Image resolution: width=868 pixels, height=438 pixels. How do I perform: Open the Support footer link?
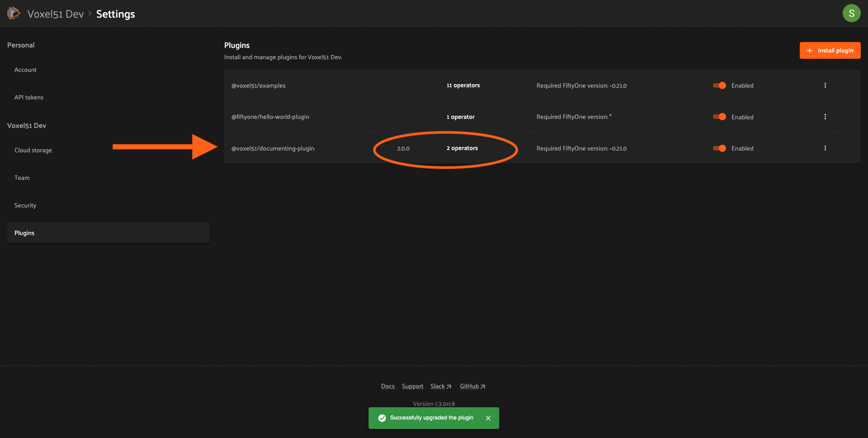[412, 386]
